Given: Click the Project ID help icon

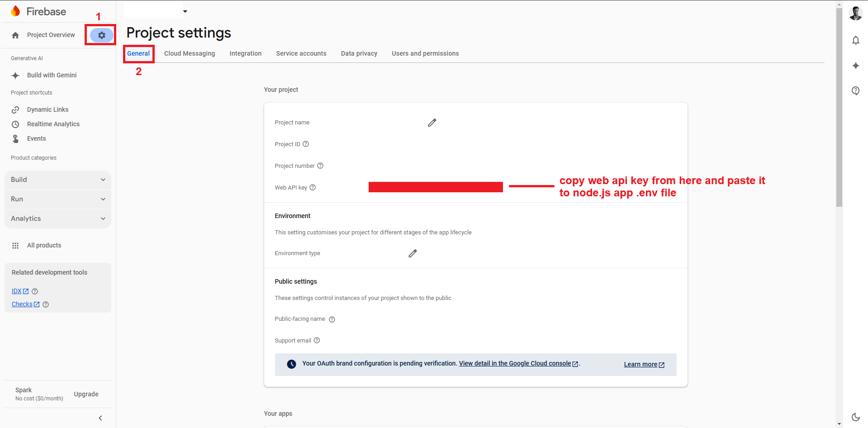Looking at the screenshot, I should [x=306, y=144].
